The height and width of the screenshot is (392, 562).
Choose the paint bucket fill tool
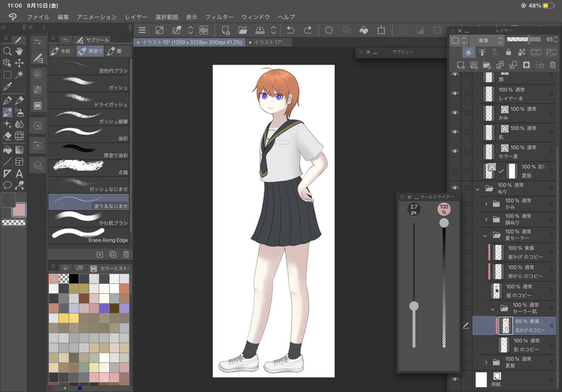tap(7, 149)
